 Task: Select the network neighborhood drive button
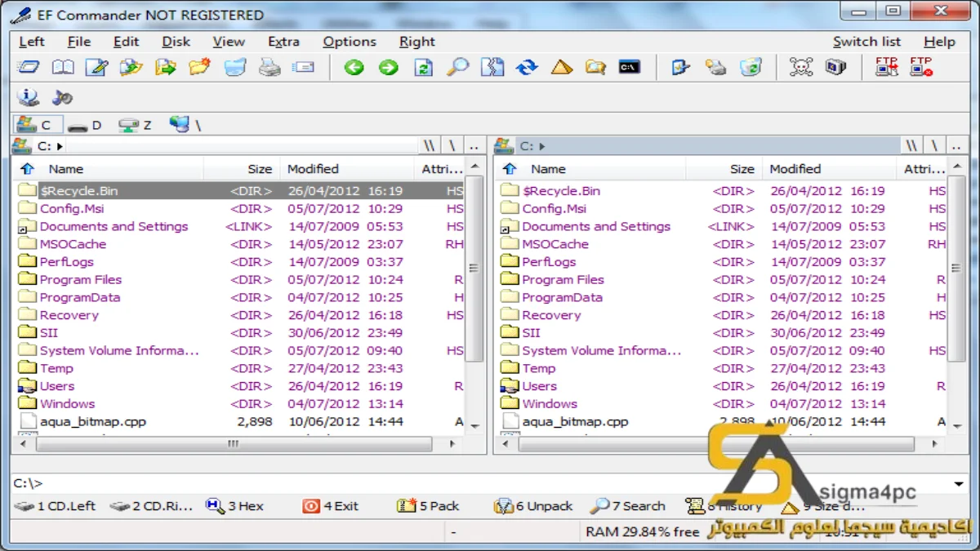coord(185,125)
